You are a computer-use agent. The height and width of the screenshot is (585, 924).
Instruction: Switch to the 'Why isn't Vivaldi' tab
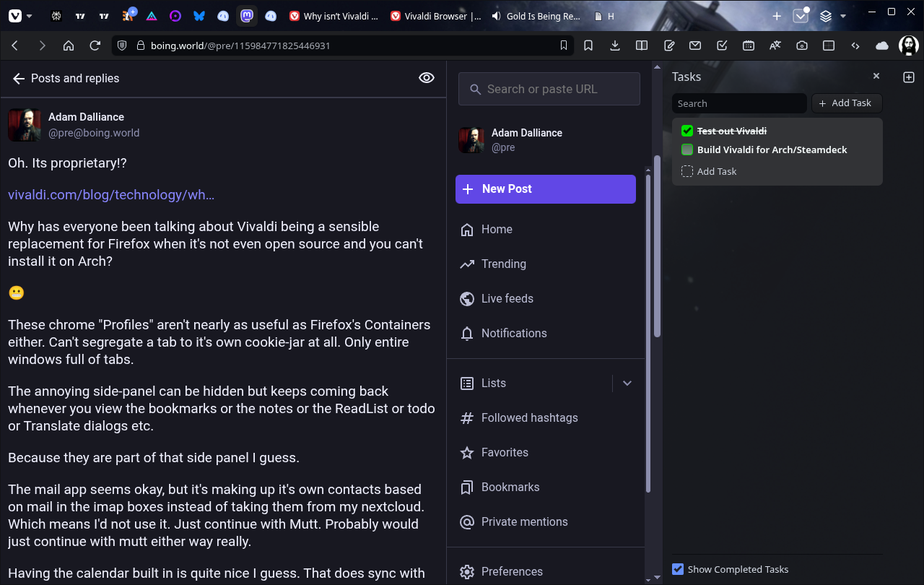[334, 16]
